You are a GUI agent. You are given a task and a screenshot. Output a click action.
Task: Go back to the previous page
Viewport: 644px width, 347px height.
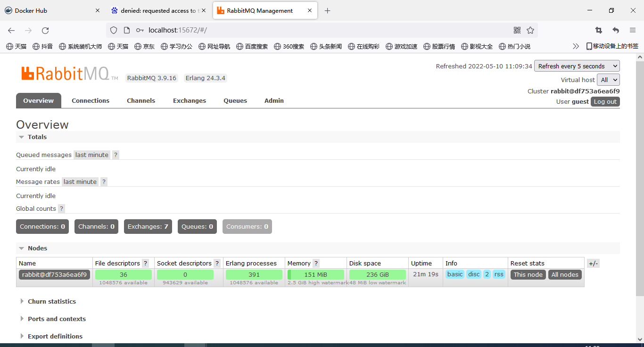(11, 30)
